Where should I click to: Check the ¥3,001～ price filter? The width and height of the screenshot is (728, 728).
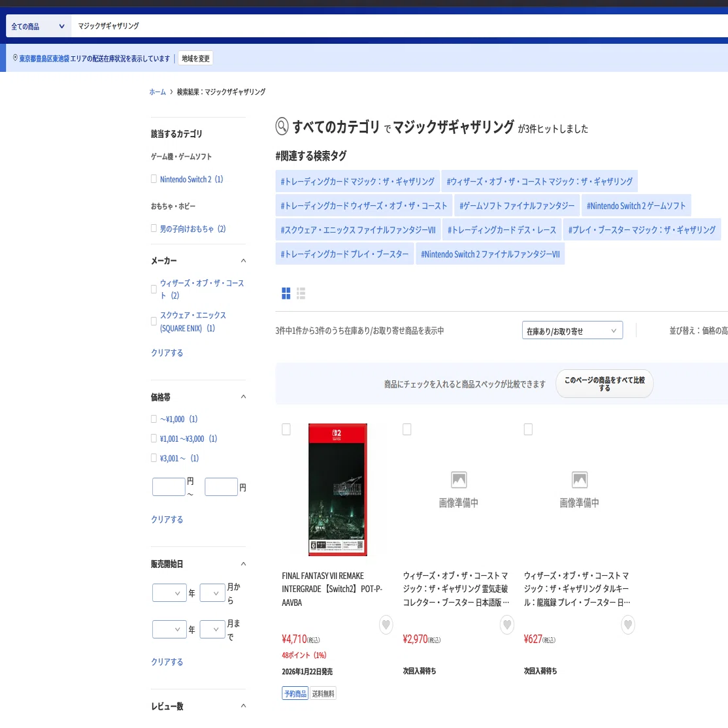click(x=154, y=458)
